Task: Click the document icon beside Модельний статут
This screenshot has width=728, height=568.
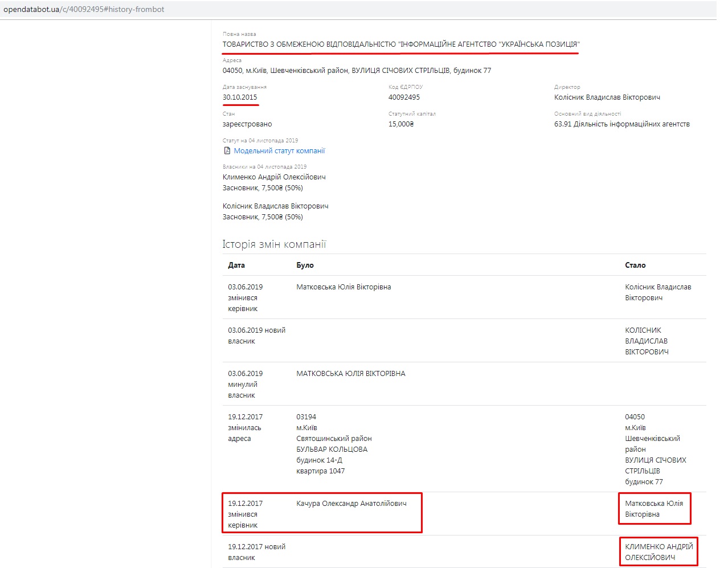Action: pyautogui.click(x=227, y=151)
